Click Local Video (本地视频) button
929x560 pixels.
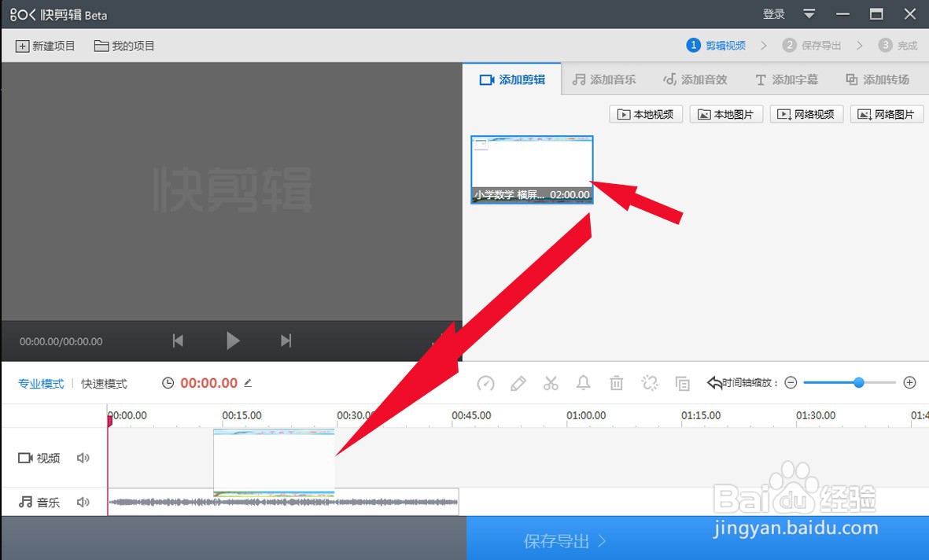(646, 114)
